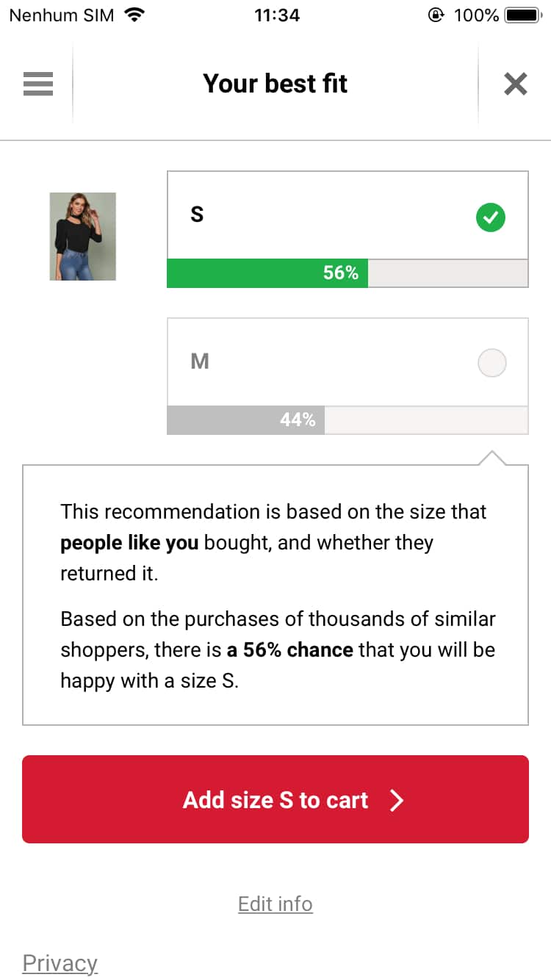Viewport: 551px width, 980px height.
Task: Click the tooltip pointer arrow below M
Action: coord(491,458)
